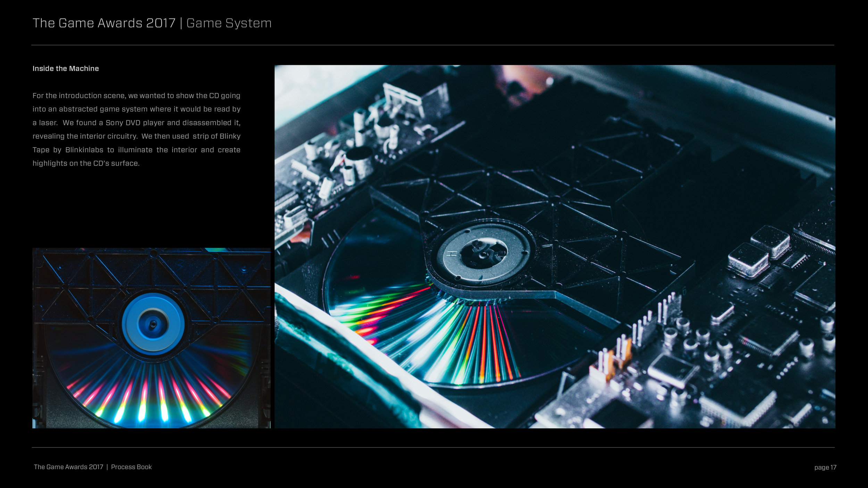Click the line 'Tape by Blinkinlabs to illuminate'

[136, 150]
